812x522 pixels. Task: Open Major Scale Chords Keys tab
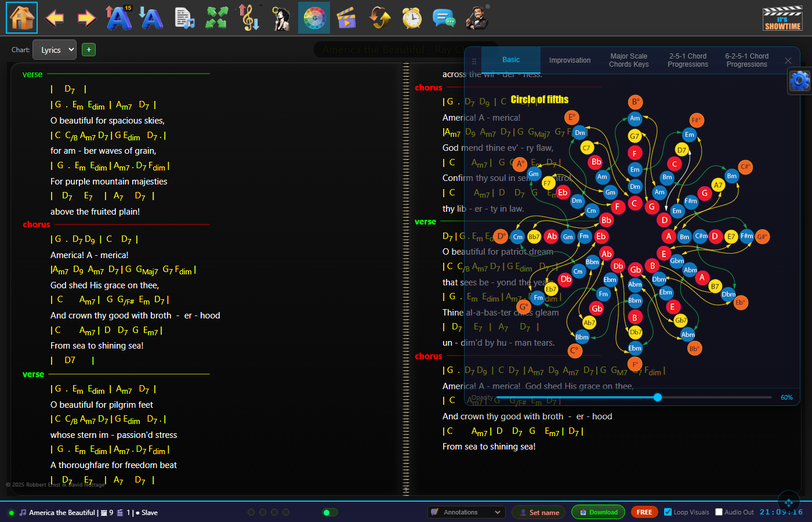pyautogui.click(x=629, y=60)
